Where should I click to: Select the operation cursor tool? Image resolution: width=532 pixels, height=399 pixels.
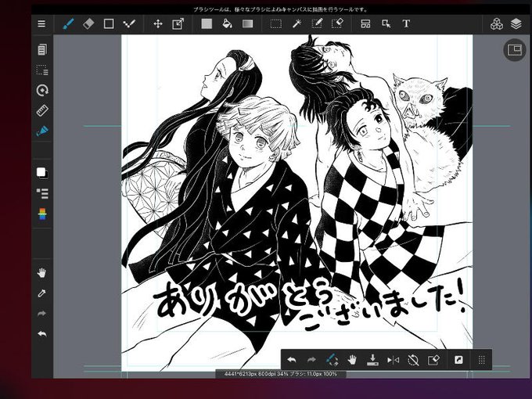tap(386, 23)
